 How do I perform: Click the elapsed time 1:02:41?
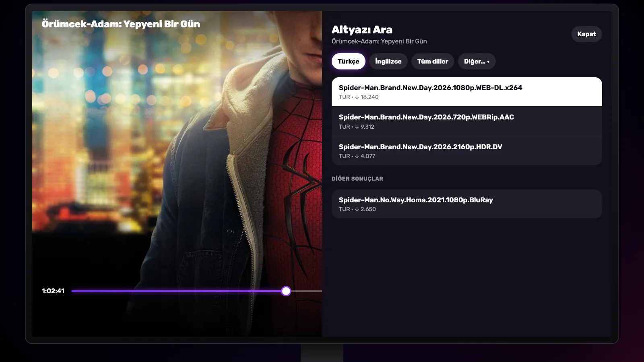53,291
